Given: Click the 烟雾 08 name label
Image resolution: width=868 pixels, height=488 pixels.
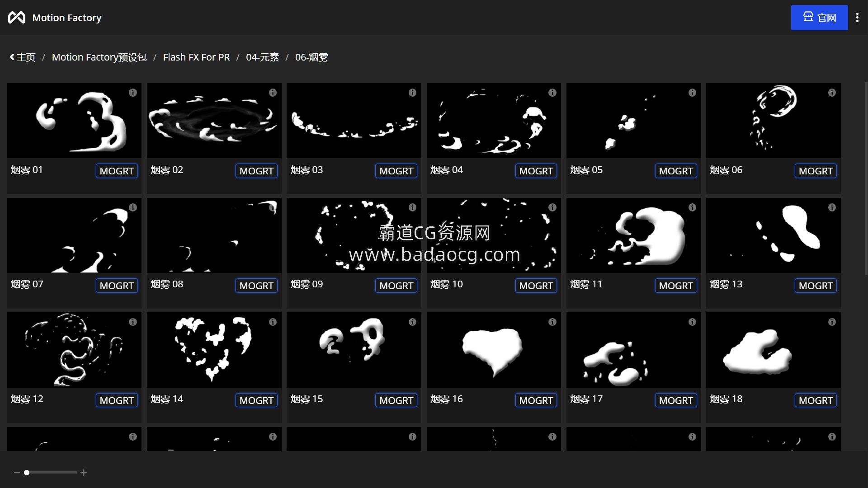Looking at the screenshot, I should pyautogui.click(x=167, y=284).
